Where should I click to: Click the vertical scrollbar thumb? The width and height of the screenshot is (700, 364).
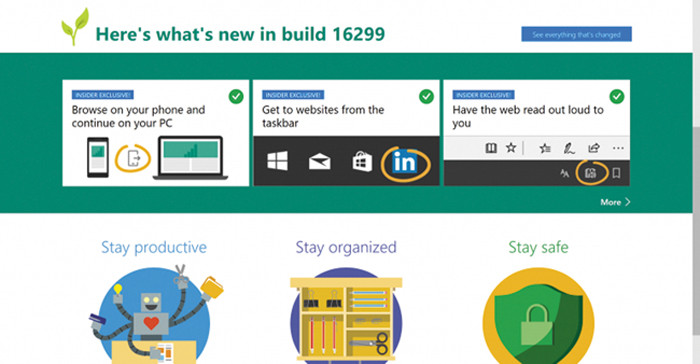point(696,232)
